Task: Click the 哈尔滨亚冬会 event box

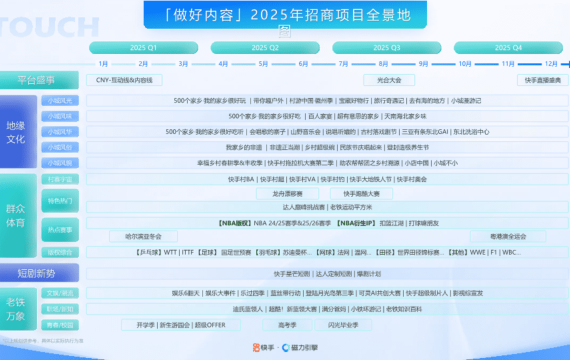Action: [x=143, y=236]
